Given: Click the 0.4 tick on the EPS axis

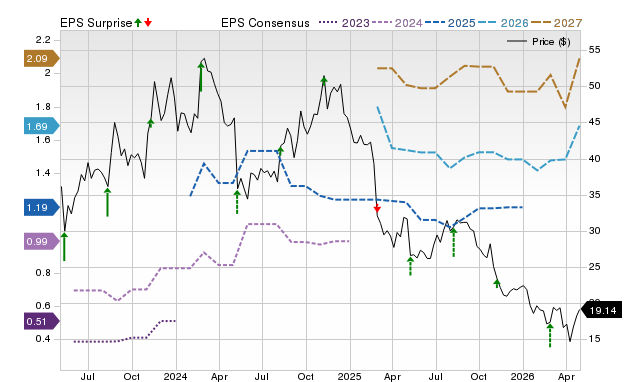Looking at the screenshot, I should (x=43, y=339).
